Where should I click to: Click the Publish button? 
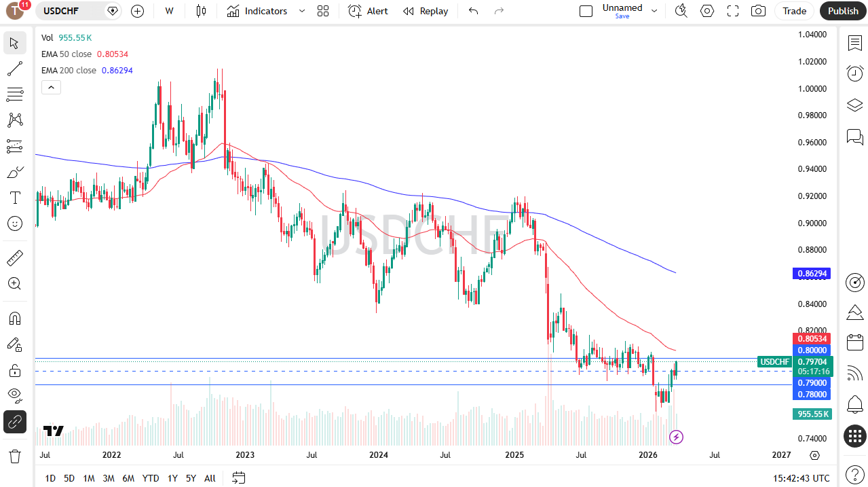[x=843, y=11]
